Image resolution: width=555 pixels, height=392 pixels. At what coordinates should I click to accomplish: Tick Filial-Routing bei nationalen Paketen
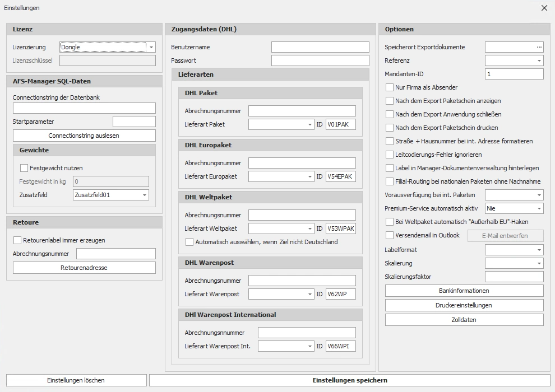click(x=390, y=181)
